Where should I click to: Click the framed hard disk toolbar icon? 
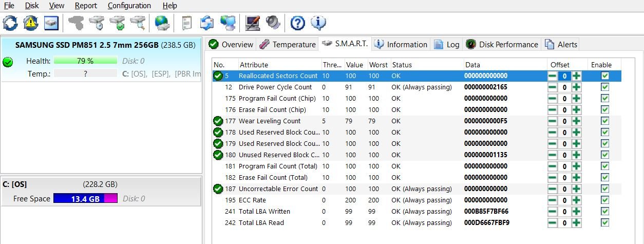tap(51, 23)
